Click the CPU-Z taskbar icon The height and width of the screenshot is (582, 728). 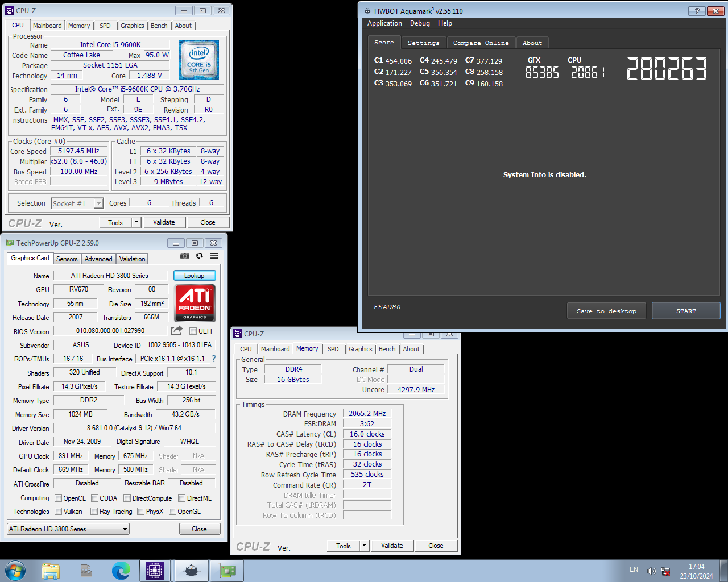coord(155,571)
